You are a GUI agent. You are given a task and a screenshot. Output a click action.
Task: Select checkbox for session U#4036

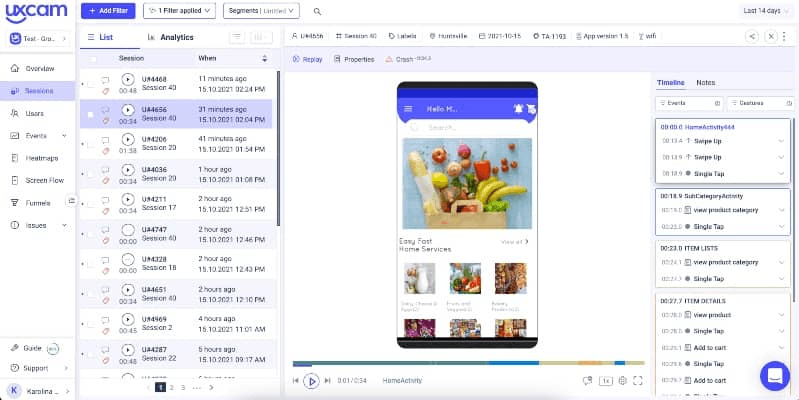[x=91, y=175]
